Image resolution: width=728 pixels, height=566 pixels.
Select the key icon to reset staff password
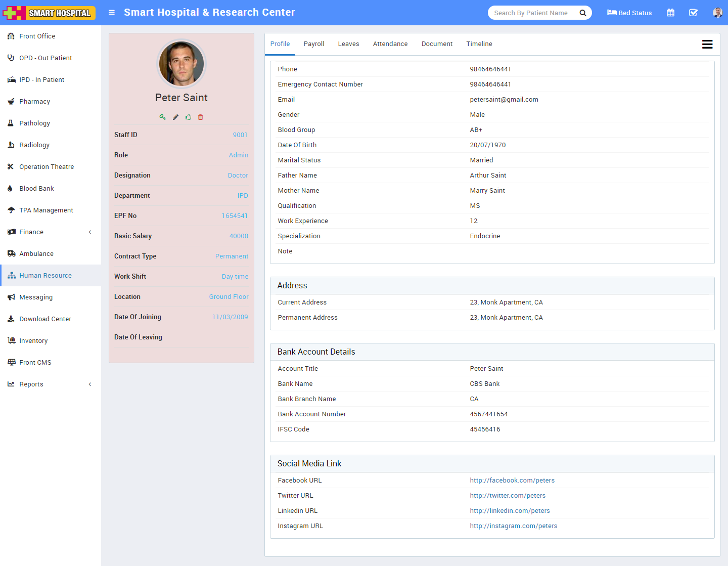coord(162,117)
